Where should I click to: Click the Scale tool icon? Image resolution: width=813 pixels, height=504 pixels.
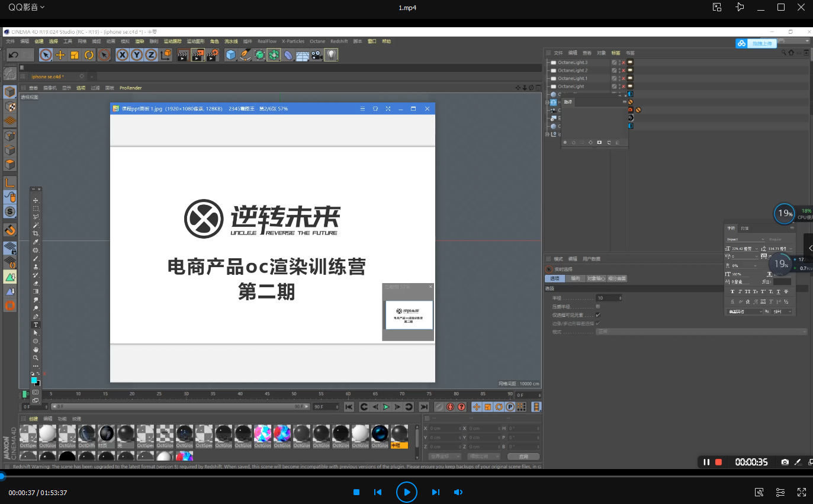point(75,55)
